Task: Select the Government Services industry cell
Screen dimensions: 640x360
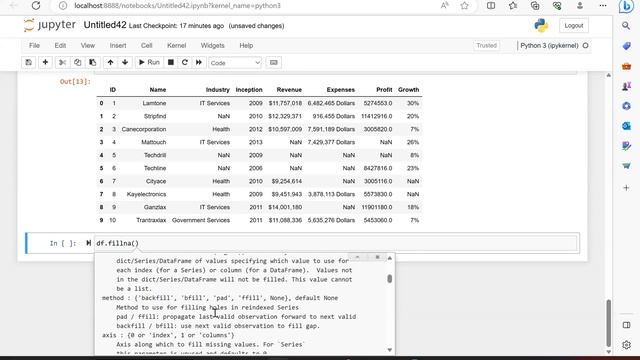Action: tap(201, 220)
